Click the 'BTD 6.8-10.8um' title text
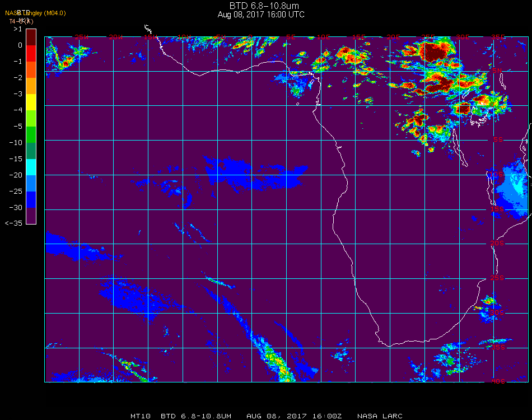Image resolution: width=532 pixels, height=420 pixels. tap(264, 6)
